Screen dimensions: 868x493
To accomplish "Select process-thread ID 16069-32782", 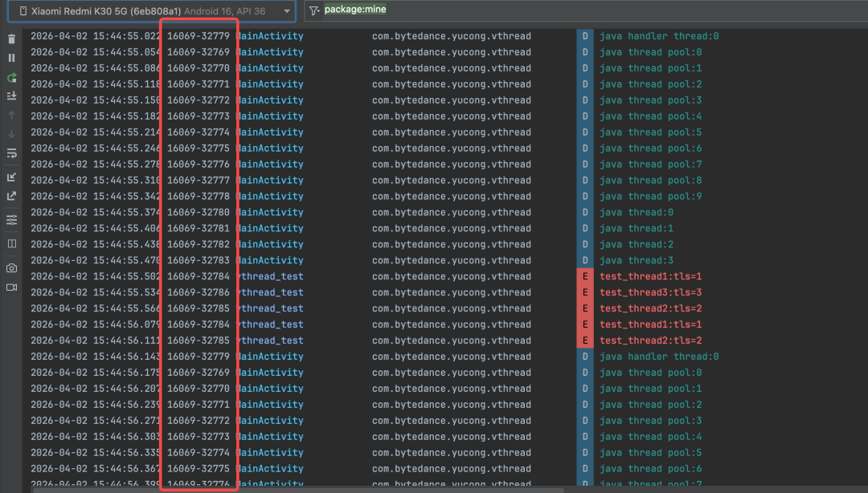I will (x=199, y=245).
